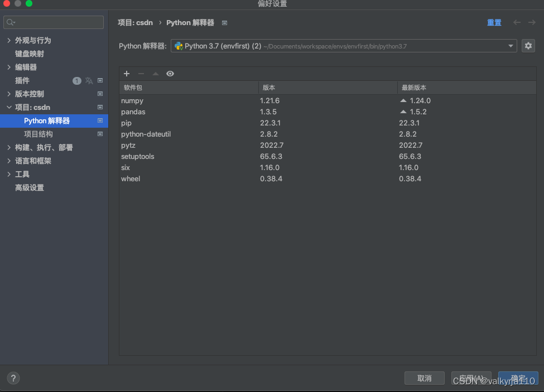
Task: Expand the 语言和框架 section
Action: 9,161
